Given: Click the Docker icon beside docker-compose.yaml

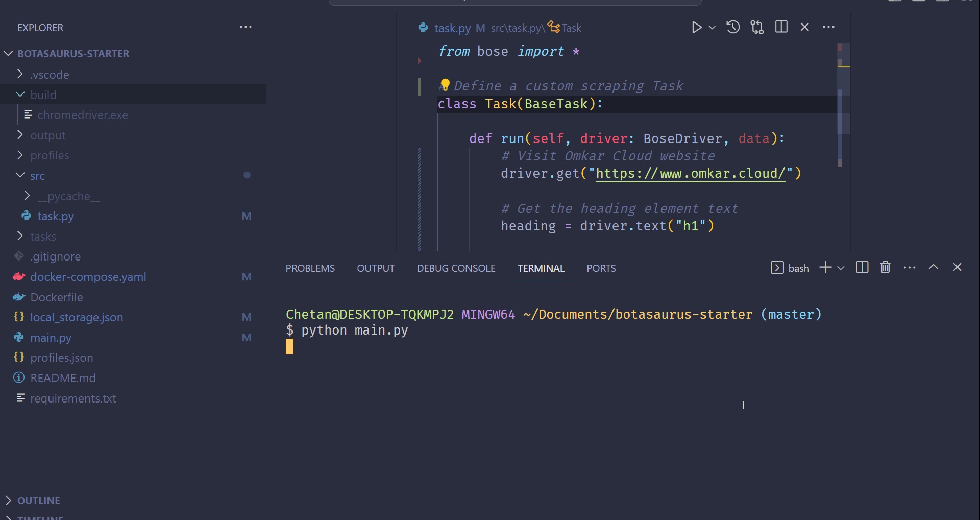Looking at the screenshot, I should click(x=19, y=276).
